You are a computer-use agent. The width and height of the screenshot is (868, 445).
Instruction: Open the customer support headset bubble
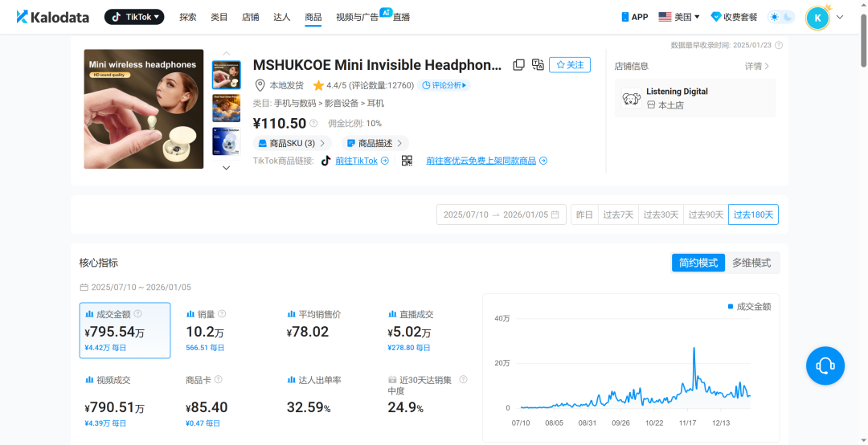(825, 366)
